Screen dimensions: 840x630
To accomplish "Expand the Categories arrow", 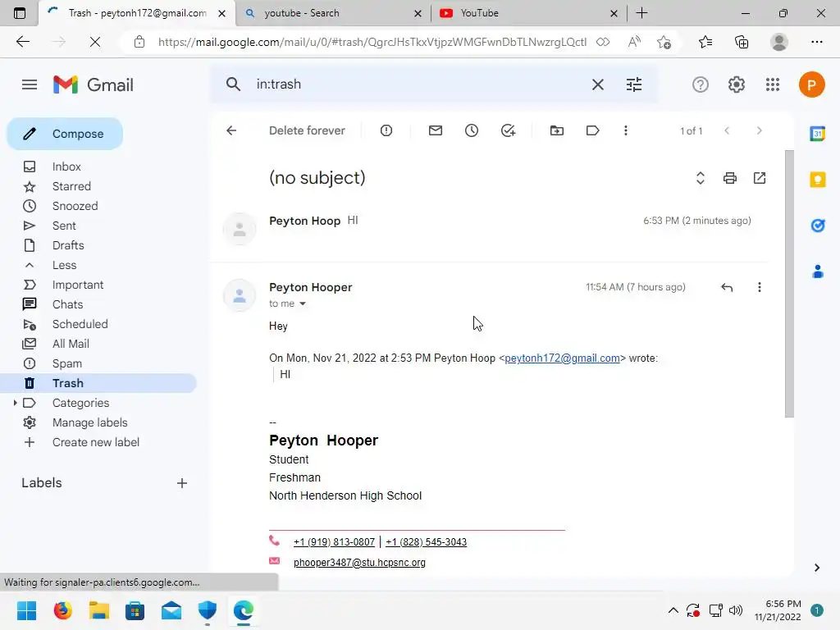I will [x=15, y=403].
